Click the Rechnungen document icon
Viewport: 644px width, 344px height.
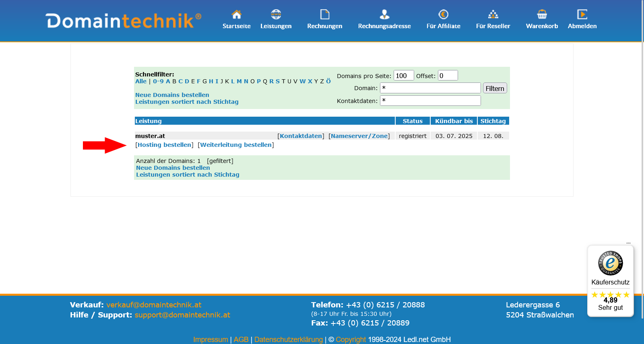(x=324, y=15)
